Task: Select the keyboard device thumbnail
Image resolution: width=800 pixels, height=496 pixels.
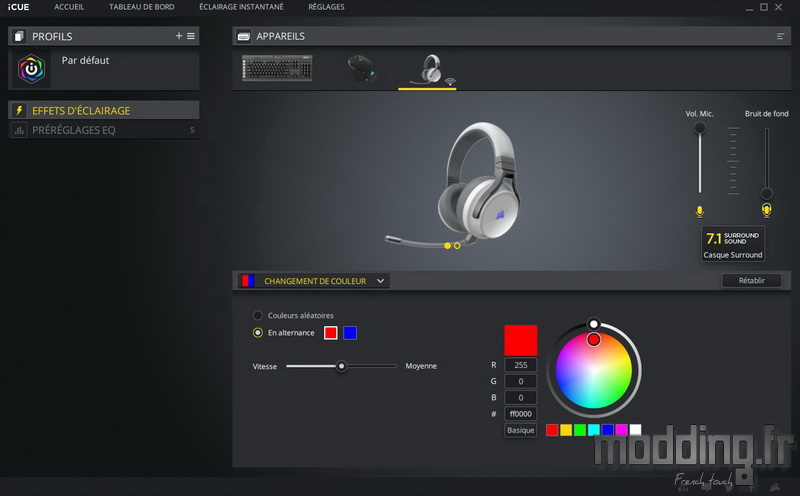Action: tap(277, 68)
